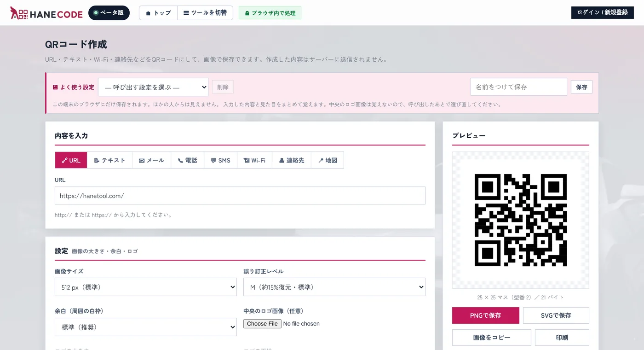This screenshot has width=644, height=350.
Task: Open the トップ home button
Action: pos(158,13)
